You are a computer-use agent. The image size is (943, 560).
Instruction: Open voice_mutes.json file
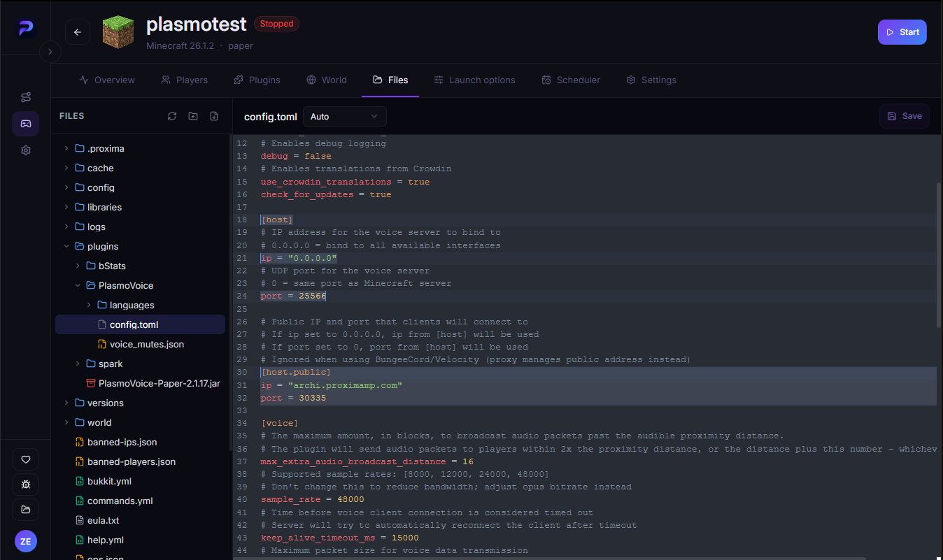click(140, 344)
